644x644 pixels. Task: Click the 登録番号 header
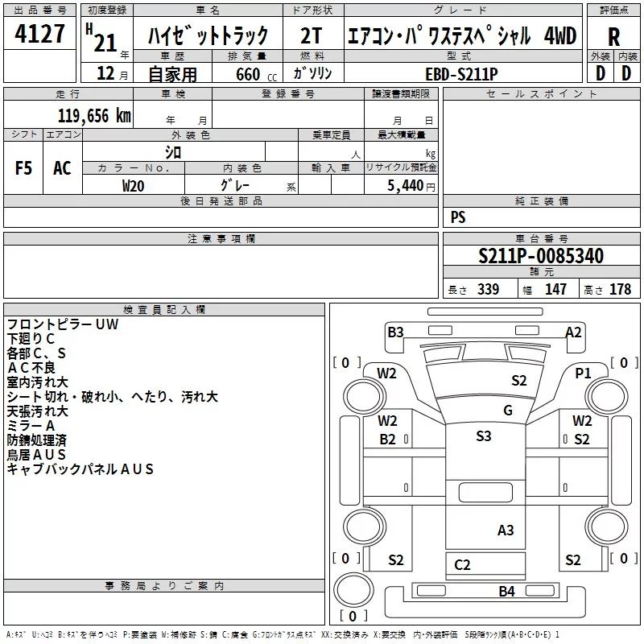pyautogui.click(x=288, y=93)
